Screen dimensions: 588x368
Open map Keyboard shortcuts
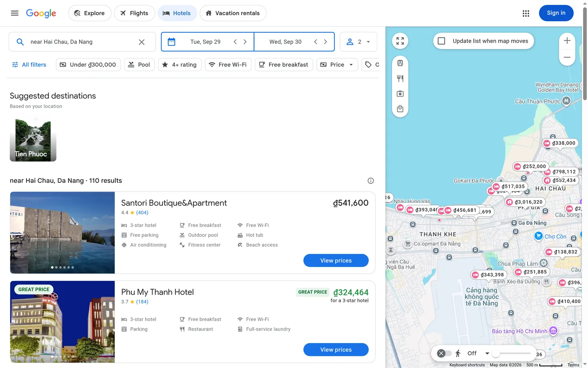tap(467, 365)
